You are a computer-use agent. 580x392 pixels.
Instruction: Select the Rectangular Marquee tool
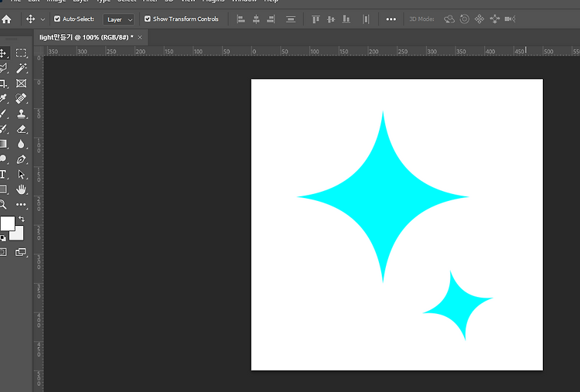21,53
